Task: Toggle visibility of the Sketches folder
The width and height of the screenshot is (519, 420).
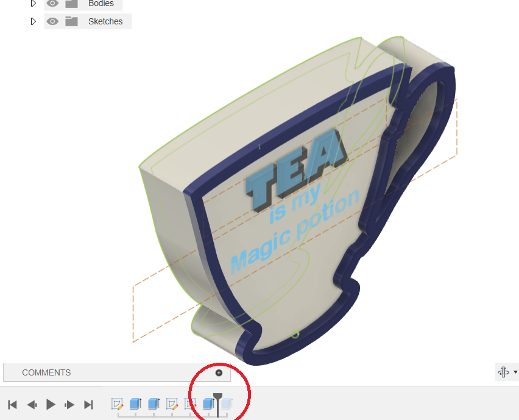Action: pyautogui.click(x=53, y=21)
